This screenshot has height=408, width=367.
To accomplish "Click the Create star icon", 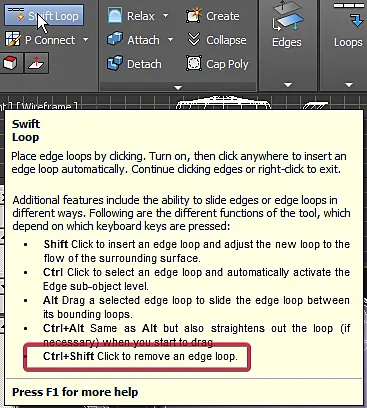I will pyautogui.click(x=194, y=15).
